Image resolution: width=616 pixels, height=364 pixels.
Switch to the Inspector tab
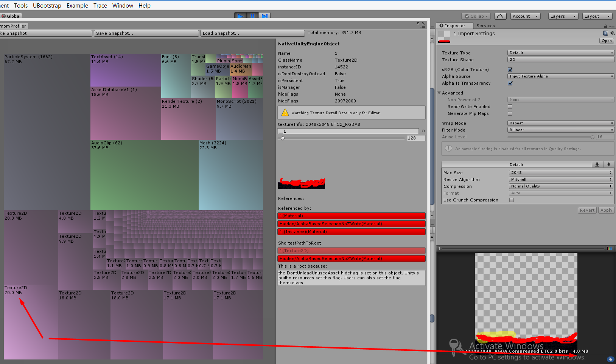(455, 26)
